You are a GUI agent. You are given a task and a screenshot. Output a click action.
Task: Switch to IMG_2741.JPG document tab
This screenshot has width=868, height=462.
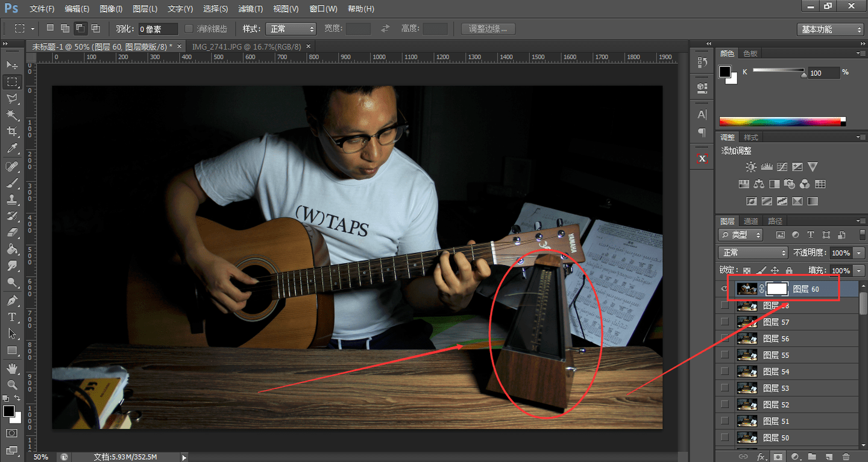pos(247,46)
